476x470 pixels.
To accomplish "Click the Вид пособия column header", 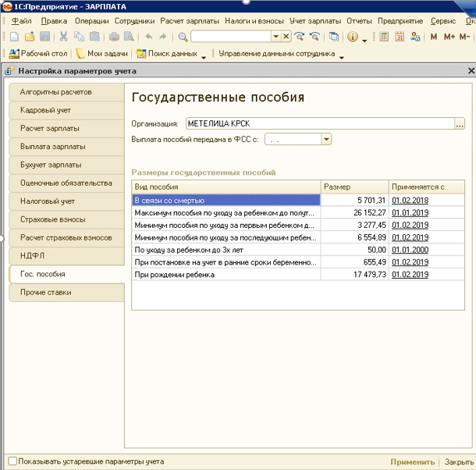I will pyautogui.click(x=226, y=187).
